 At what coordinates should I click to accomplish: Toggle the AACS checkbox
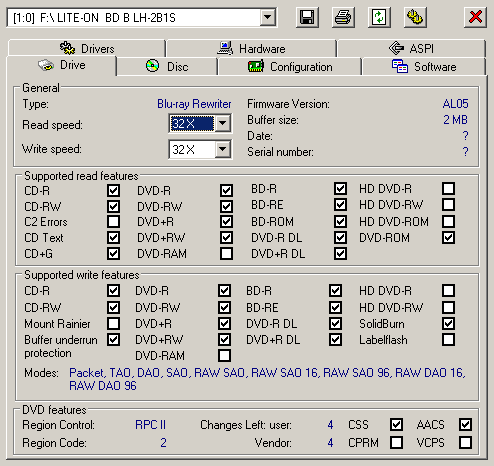[x=465, y=425]
